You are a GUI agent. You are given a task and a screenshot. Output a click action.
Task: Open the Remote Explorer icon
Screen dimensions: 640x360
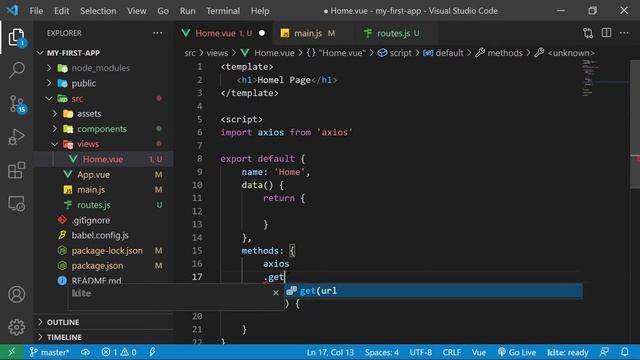click(x=16, y=203)
